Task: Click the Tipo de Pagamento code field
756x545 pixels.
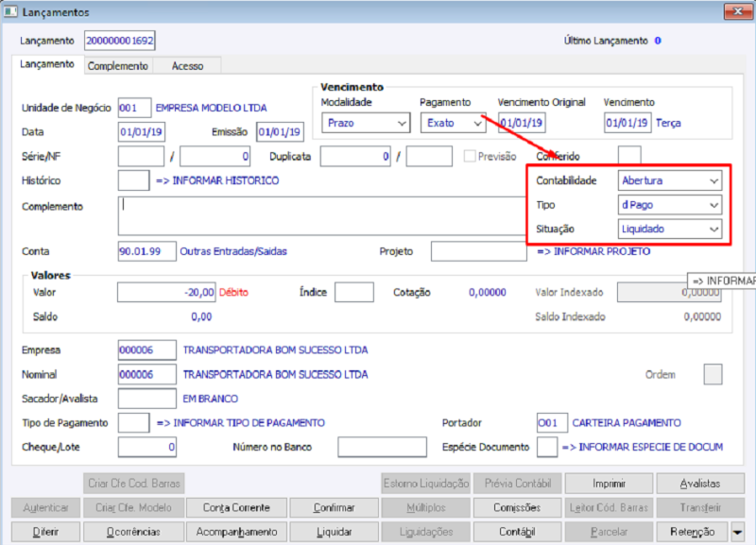Action: [133, 422]
